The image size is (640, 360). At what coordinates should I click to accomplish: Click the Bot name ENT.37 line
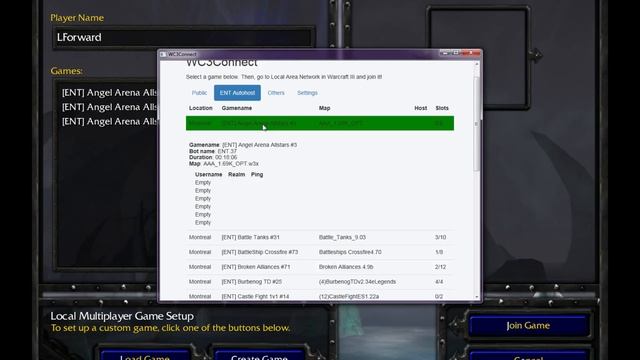pyautogui.click(x=213, y=151)
